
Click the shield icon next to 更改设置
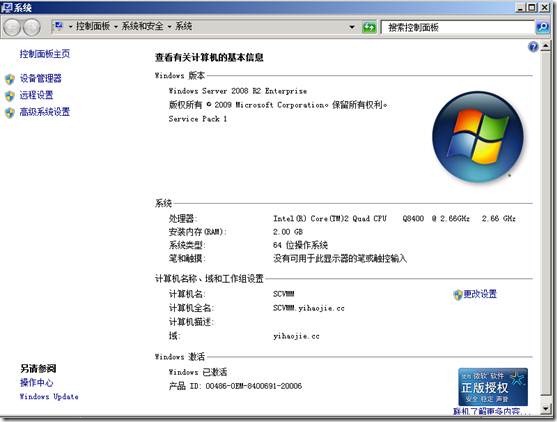pos(458,294)
